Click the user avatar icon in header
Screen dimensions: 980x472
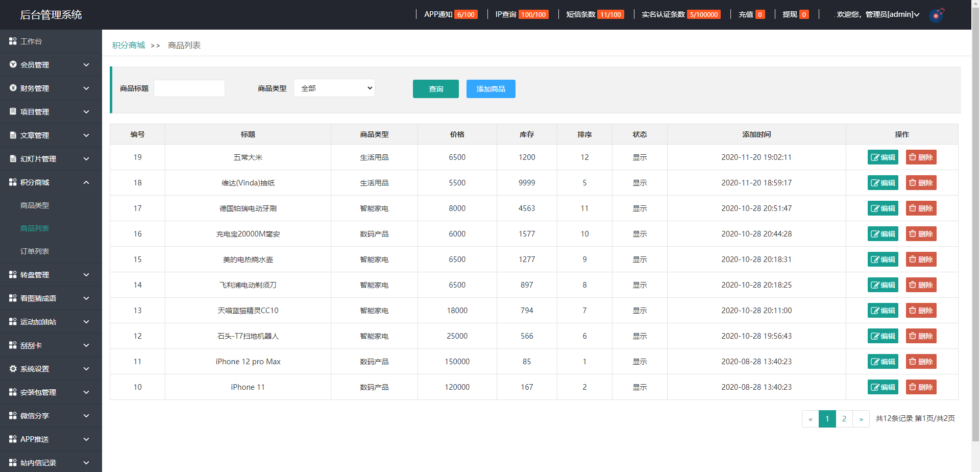(937, 15)
